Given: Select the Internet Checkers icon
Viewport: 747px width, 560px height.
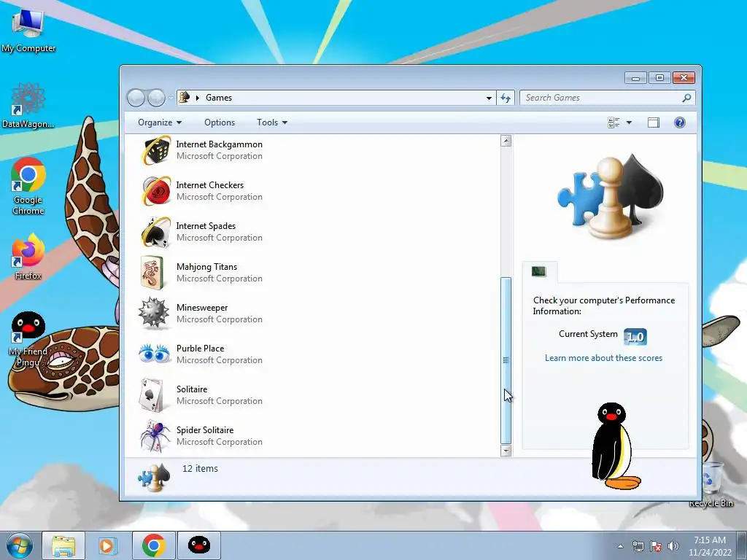Looking at the screenshot, I should point(155,191).
